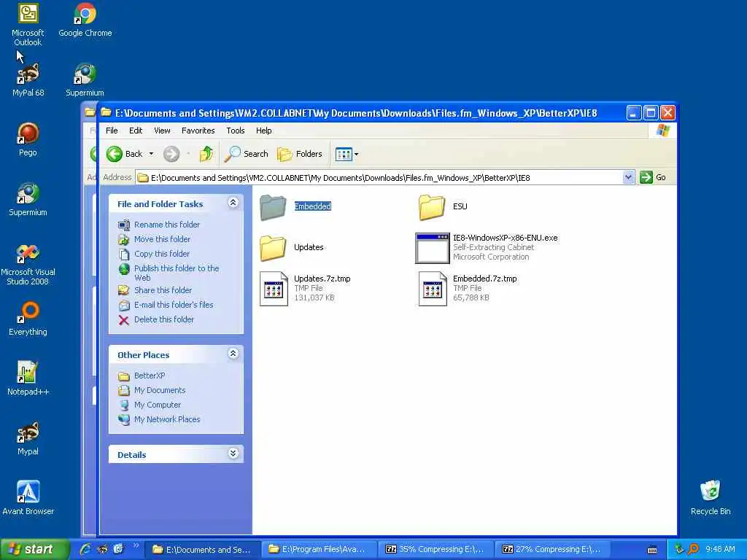The width and height of the screenshot is (747, 560).
Task: Go to My Documents in Other Places
Action: pos(160,391)
